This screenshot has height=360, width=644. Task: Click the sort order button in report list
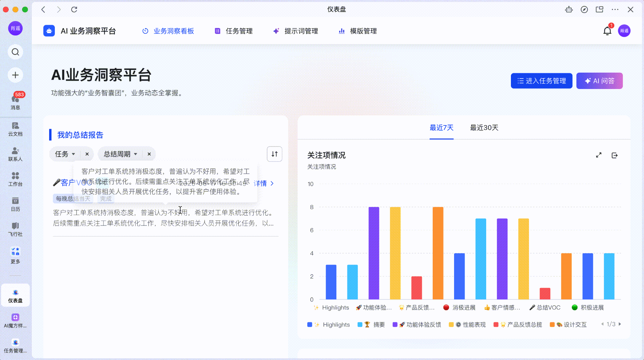[274, 154]
